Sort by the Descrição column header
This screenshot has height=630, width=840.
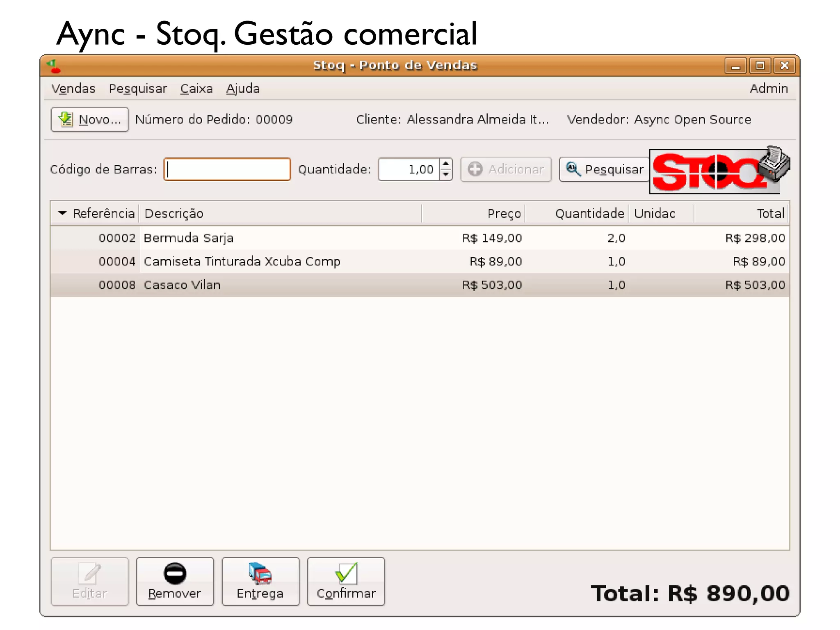[x=281, y=213]
